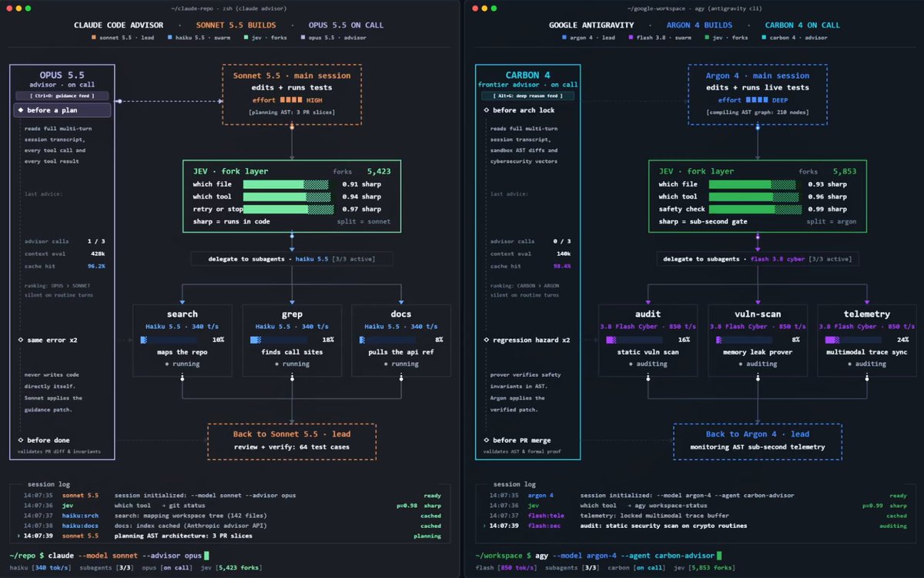Open the search subagent card
Viewport: 924px width, 578px height.
182,340
